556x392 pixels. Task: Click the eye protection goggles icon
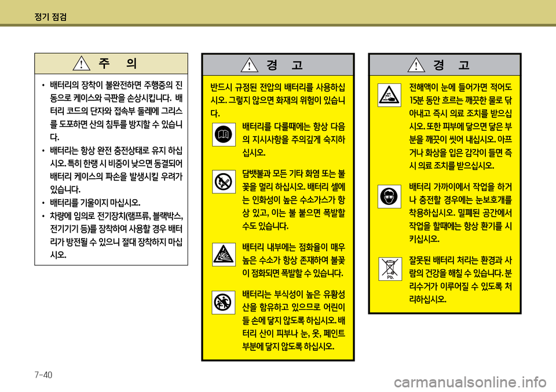389,196
